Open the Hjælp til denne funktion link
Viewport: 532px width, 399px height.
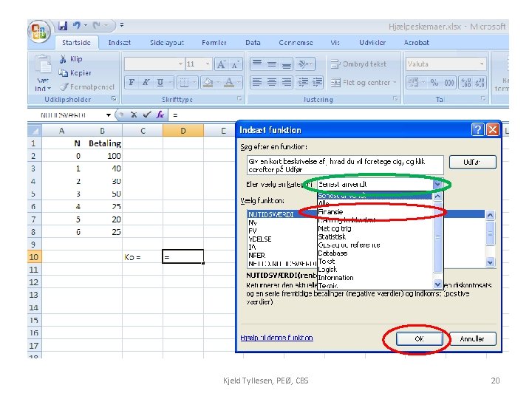(x=276, y=338)
